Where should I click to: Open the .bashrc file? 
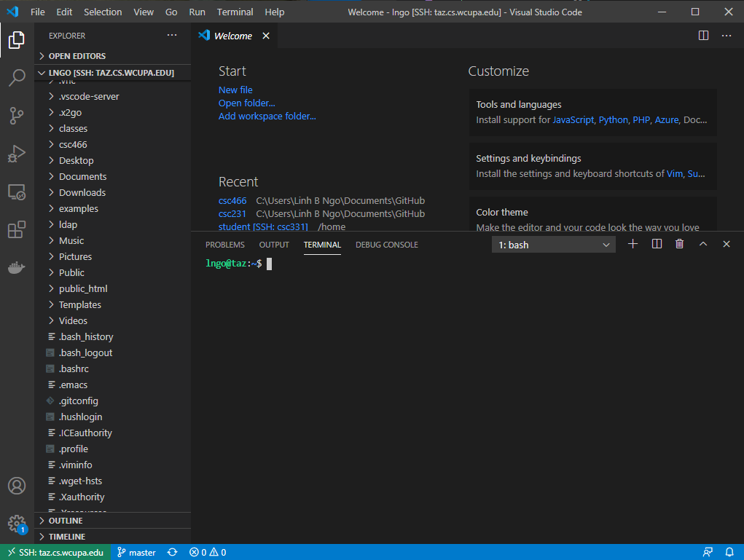click(x=113, y=369)
